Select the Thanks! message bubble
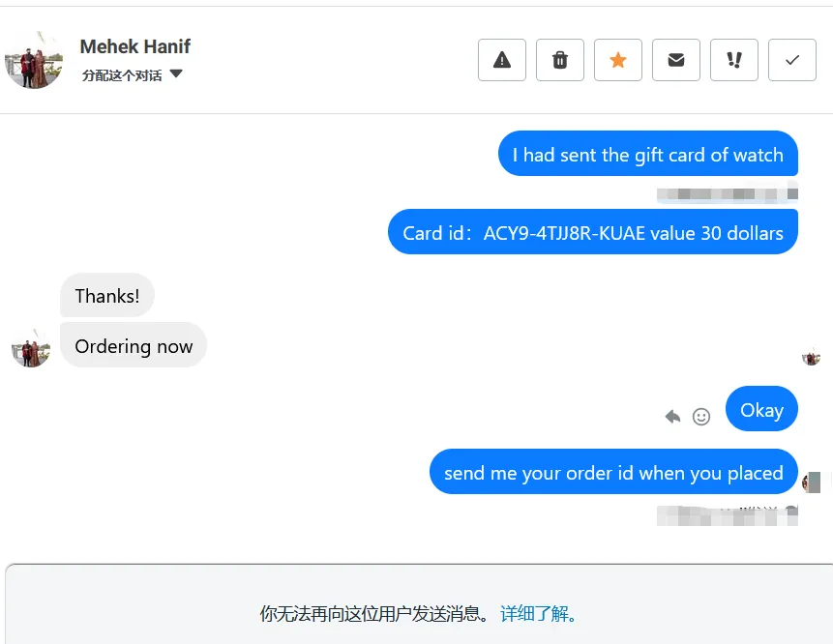Screen dimensions: 833x644 (x=107, y=295)
